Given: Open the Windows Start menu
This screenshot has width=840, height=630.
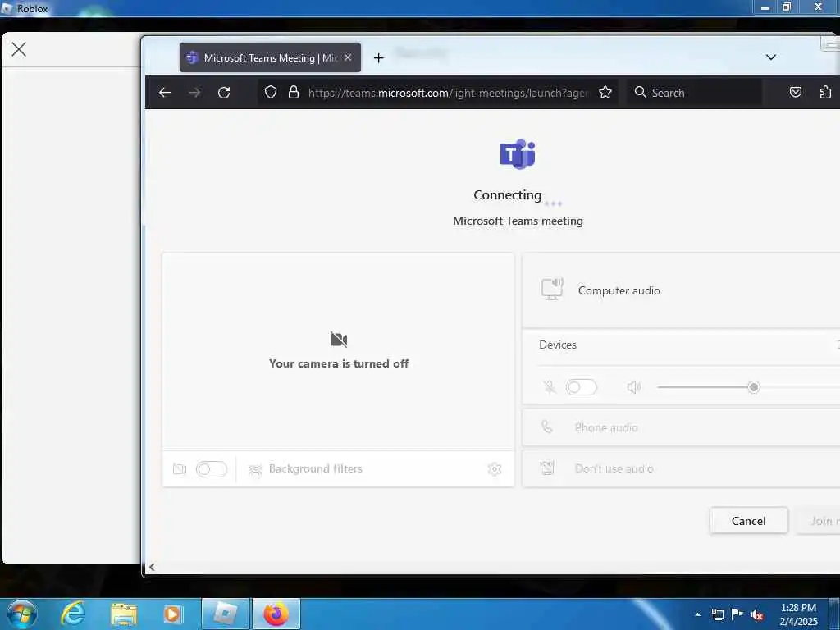Looking at the screenshot, I should 22,614.
